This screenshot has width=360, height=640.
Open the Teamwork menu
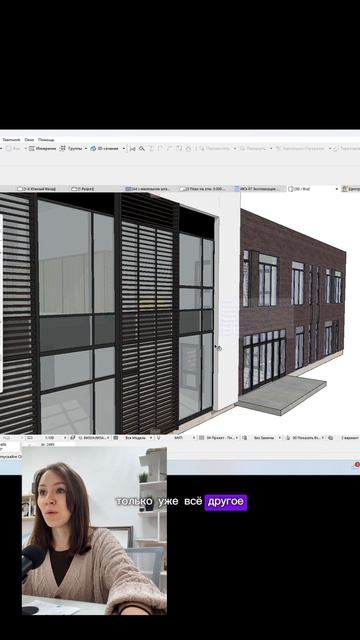pos(11,140)
